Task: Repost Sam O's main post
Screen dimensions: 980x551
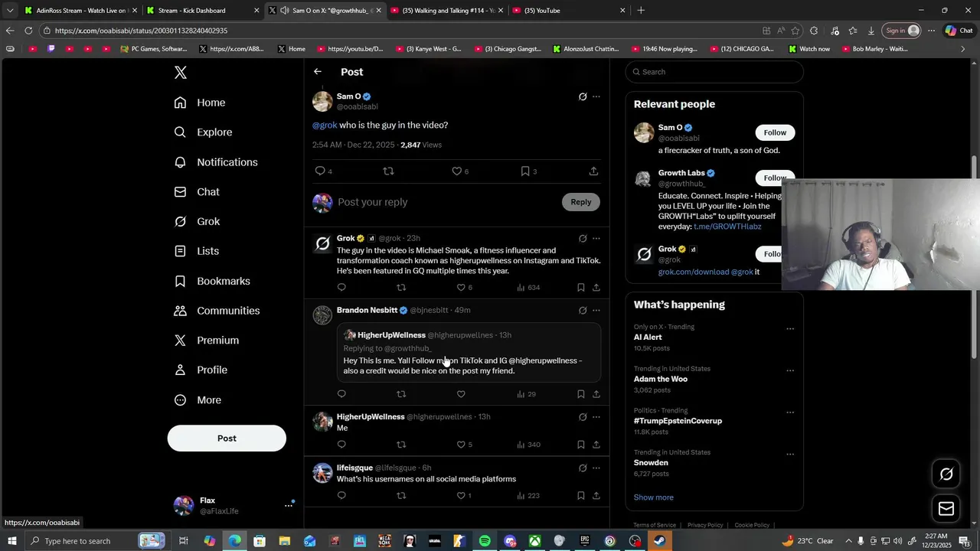Action: point(388,171)
